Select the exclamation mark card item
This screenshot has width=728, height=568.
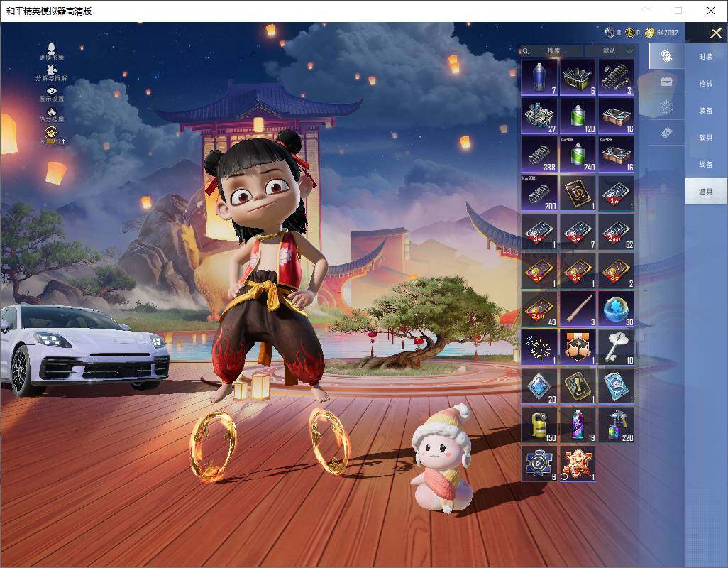578,386
